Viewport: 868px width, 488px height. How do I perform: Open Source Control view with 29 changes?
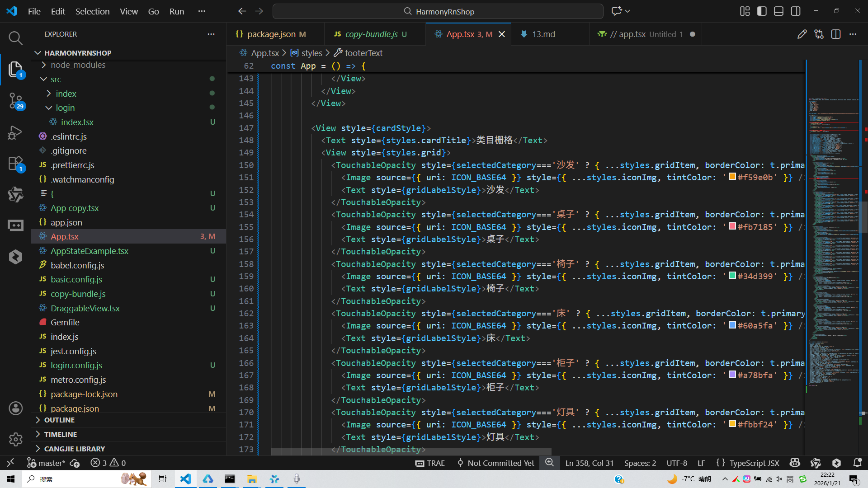15,101
